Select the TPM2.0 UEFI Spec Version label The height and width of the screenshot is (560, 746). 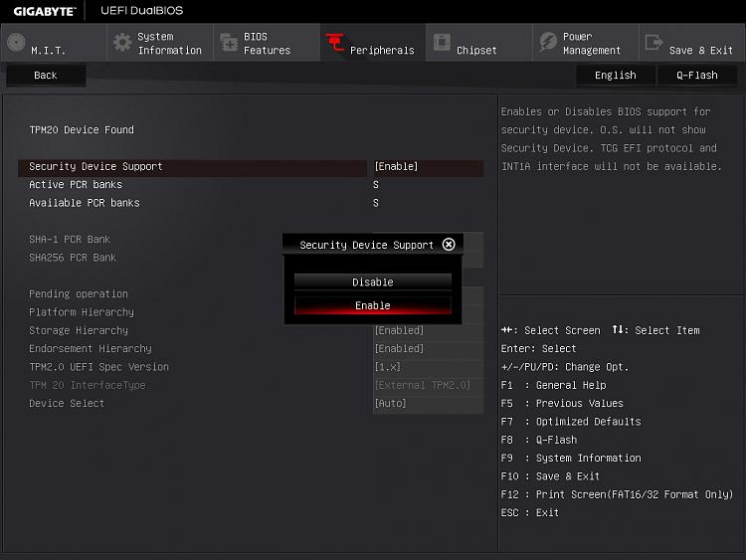pyautogui.click(x=98, y=367)
